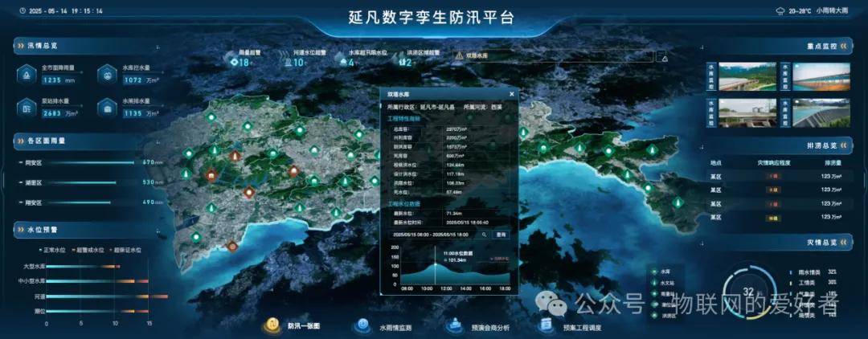
Task: Go to the 预案工程调度 tab
Action: tap(571, 327)
